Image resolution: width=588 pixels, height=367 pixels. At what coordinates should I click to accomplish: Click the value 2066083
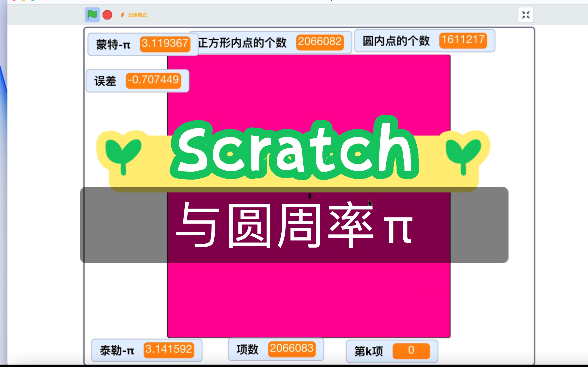[x=292, y=349]
